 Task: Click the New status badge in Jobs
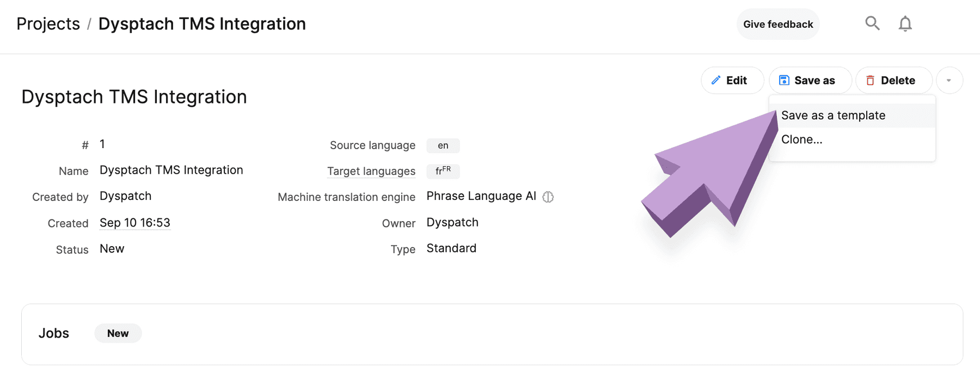point(118,333)
